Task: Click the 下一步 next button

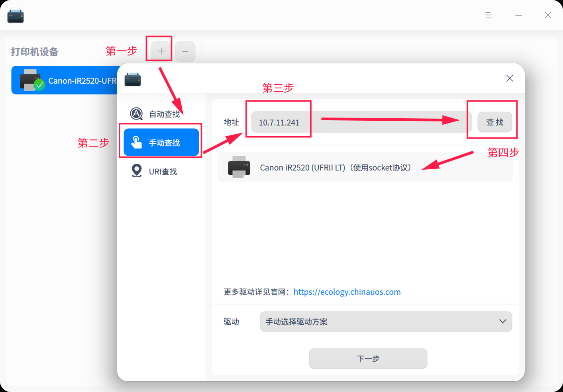Action: 368,359
